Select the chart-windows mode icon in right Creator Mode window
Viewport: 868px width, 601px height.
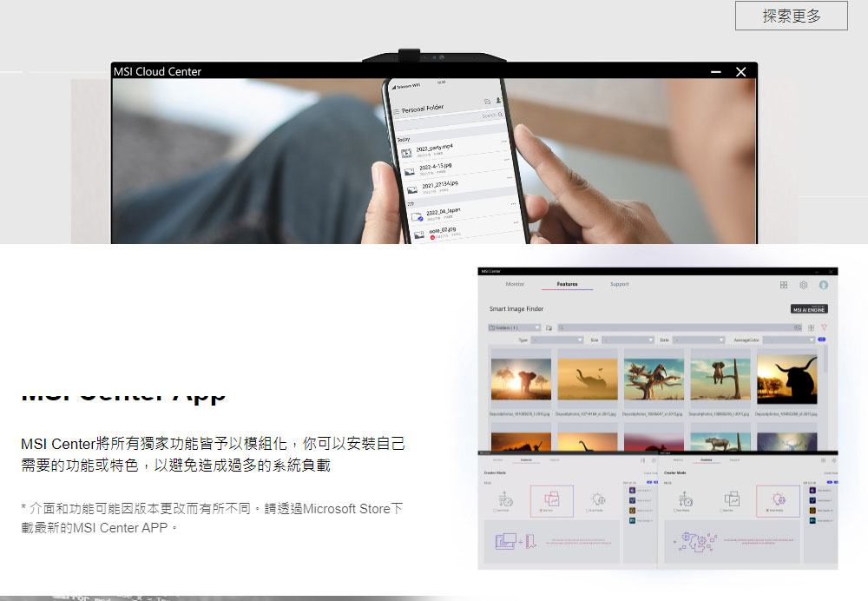pyautogui.click(x=733, y=499)
